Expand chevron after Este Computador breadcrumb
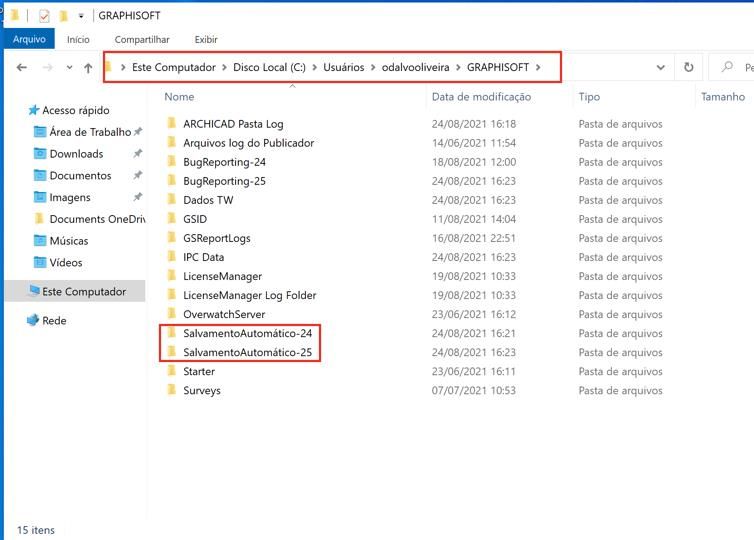The width and height of the screenshot is (754, 540). (x=224, y=67)
